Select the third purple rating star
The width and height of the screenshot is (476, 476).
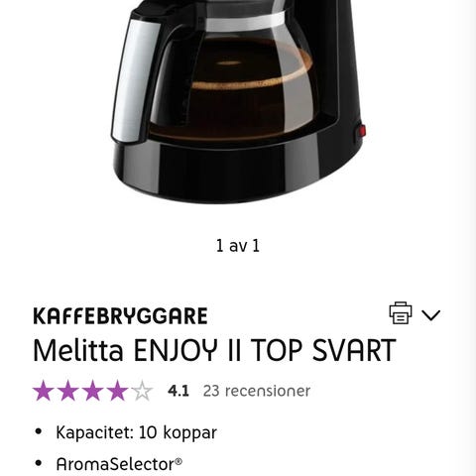[x=93, y=391]
